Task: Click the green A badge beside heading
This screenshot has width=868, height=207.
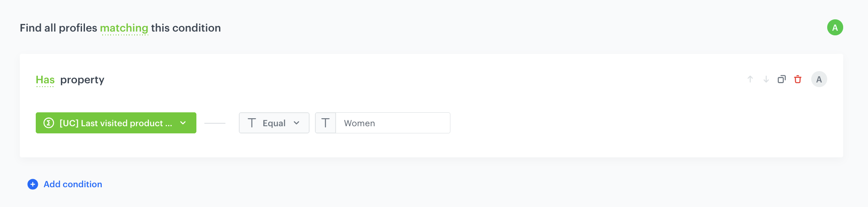Action: click(835, 28)
